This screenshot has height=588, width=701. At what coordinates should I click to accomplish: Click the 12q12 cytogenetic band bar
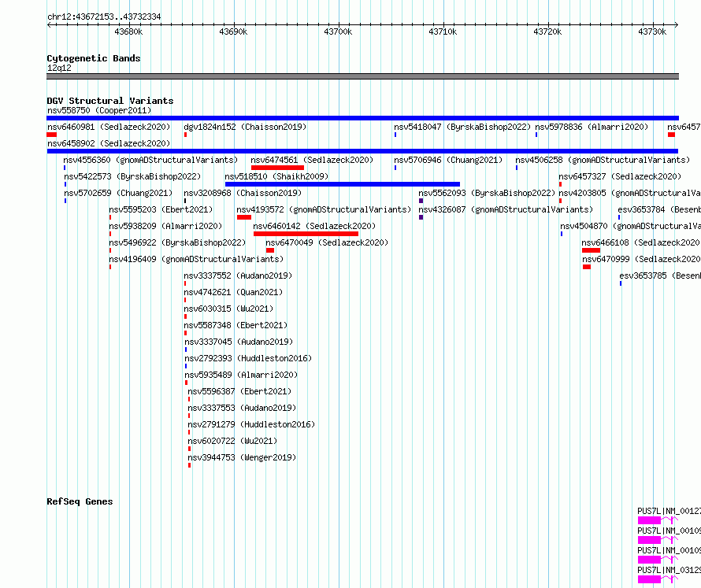pos(362,76)
